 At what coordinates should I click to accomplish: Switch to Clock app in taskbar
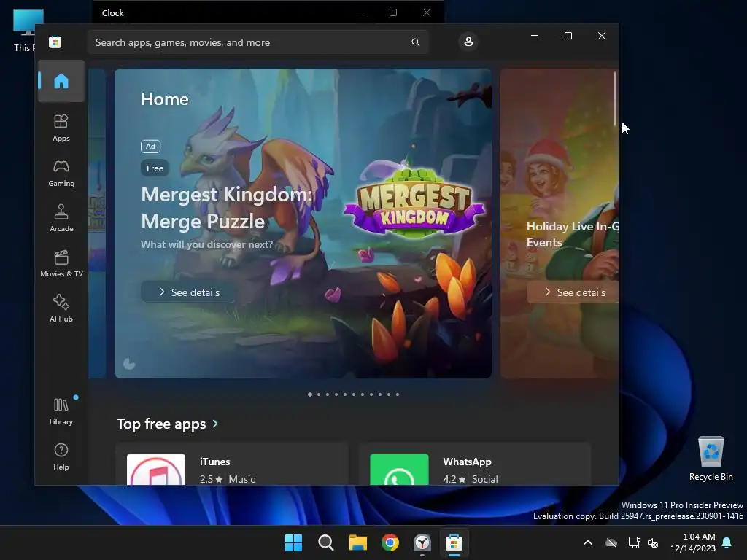(x=422, y=542)
